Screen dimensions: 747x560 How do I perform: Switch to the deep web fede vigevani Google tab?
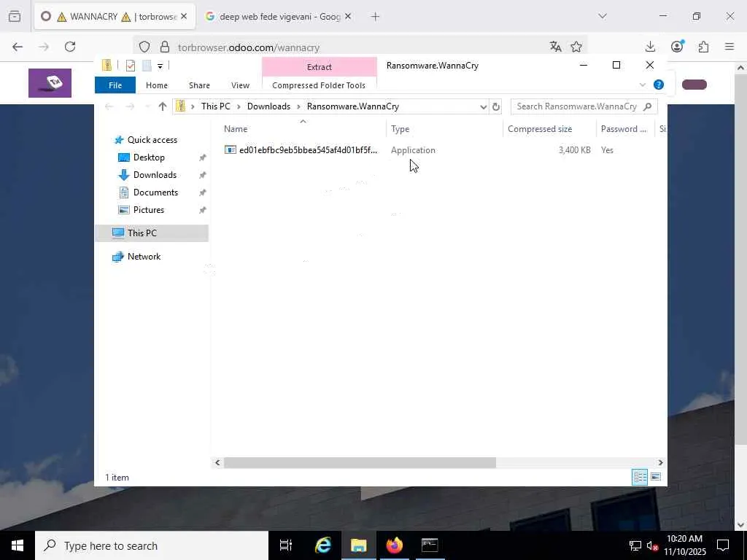[278, 17]
